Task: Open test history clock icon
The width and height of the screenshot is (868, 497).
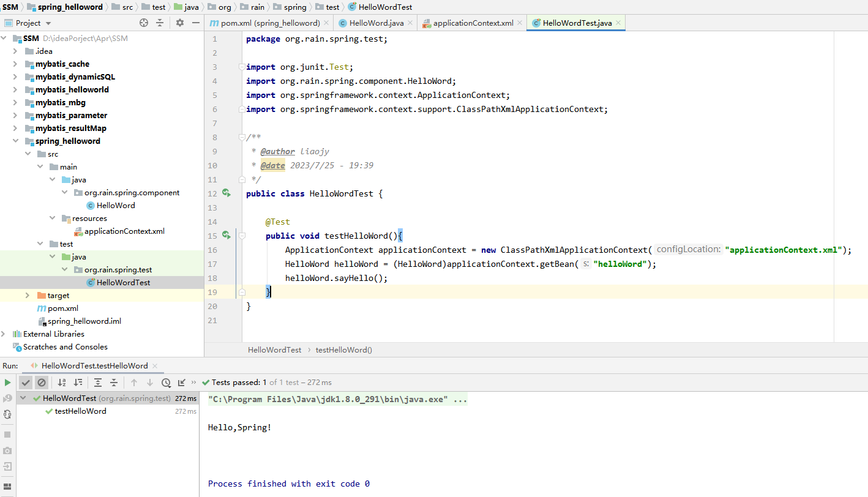Action: pos(166,383)
